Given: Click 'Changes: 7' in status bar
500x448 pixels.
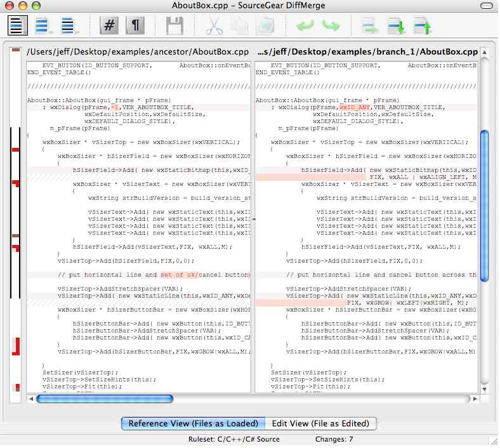Looking at the screenshot, I should pos(334,439).
